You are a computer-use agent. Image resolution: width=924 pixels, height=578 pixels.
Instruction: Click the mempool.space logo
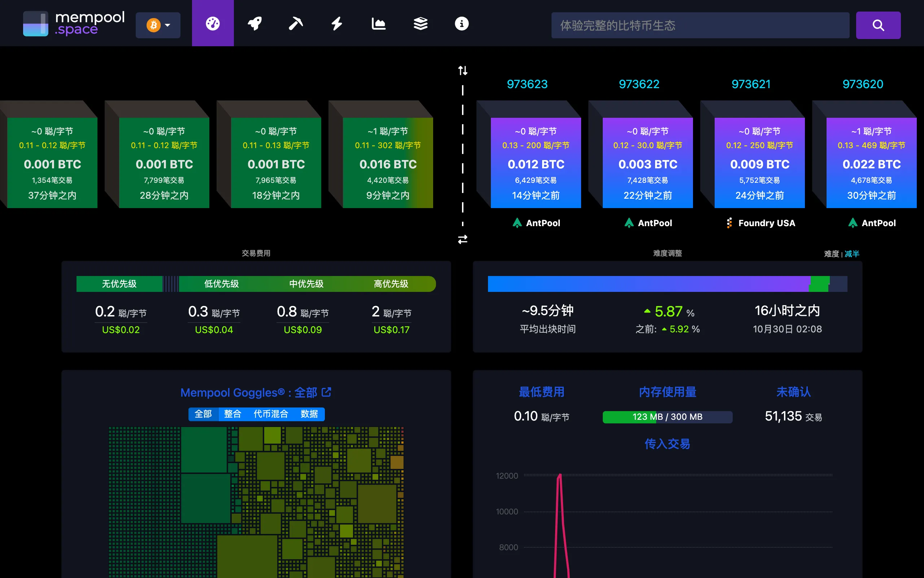pyautogui.click(x=74, y=24)
